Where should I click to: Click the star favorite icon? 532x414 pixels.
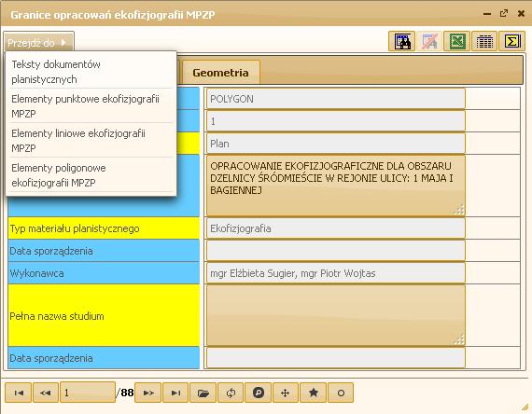click(314, 393)
